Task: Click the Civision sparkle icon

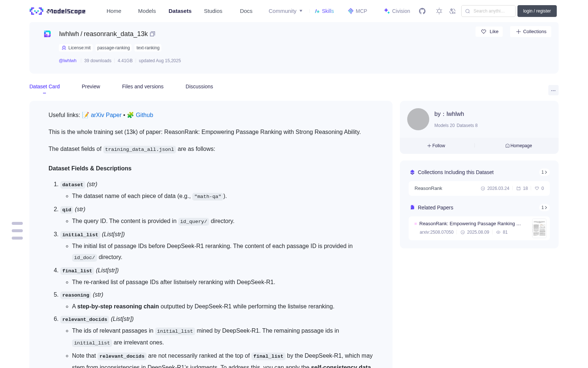Action: pos(387,11)
